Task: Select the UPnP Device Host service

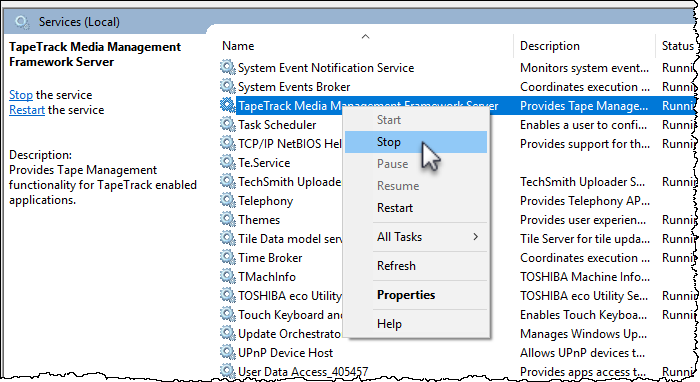Action: pos(285,353)
